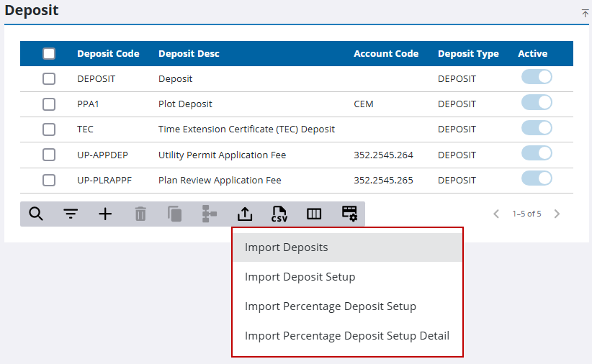The width and height of the screenshot is (592, 364).
Task: Export grid using the CSV icon
Action: 279,214
